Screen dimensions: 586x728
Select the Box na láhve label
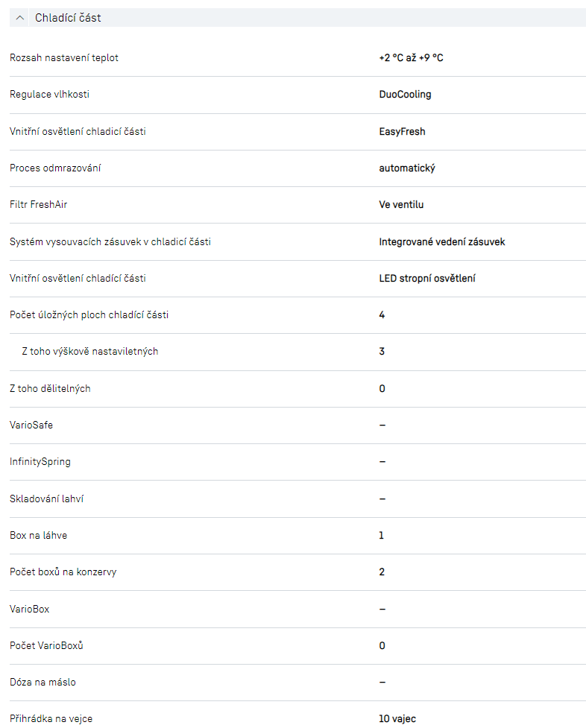[39, 536]
